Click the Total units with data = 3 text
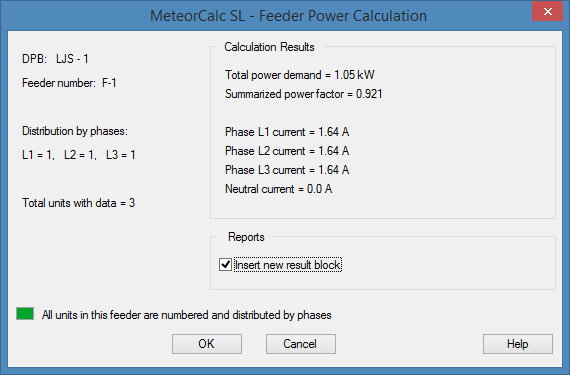The height and width of the screenshot is (375, 570). pyautogui.click(x=79, y=203)
